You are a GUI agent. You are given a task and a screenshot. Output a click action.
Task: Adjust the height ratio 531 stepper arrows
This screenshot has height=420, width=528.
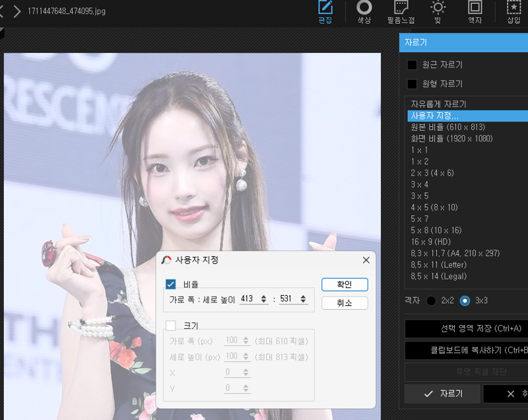(x=304, y=298)
